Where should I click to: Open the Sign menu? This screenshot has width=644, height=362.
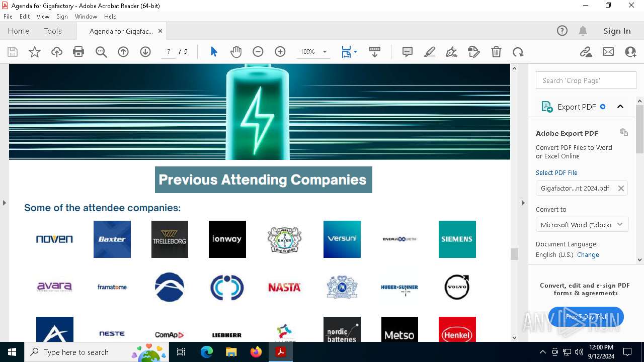[62, 17]
